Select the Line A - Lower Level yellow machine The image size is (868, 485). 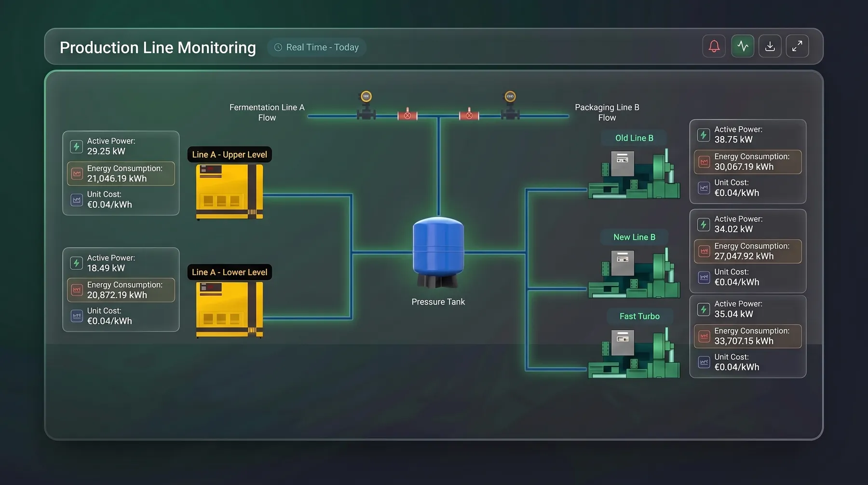pos(230,309)
